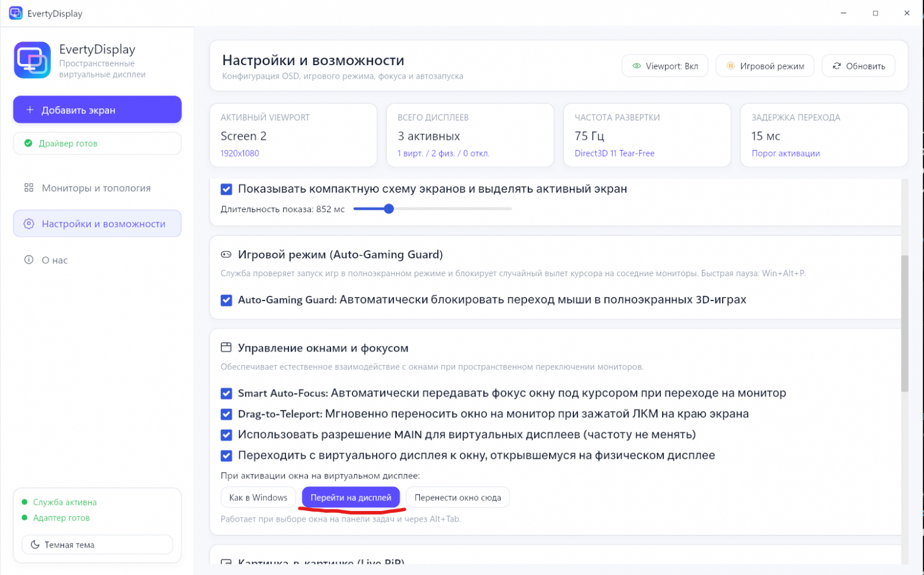
Task: Toggle Переходить с виртуального дисплея checkbox
Action: point(226,456)
